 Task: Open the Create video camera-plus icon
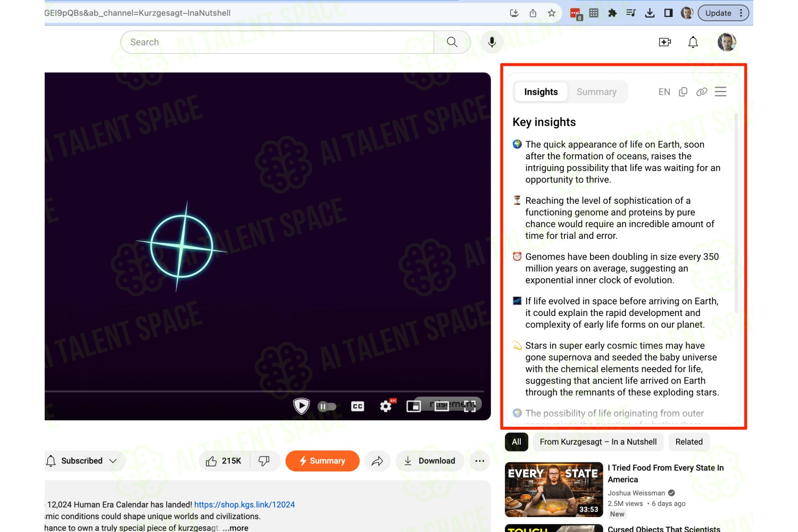[665, 42]
